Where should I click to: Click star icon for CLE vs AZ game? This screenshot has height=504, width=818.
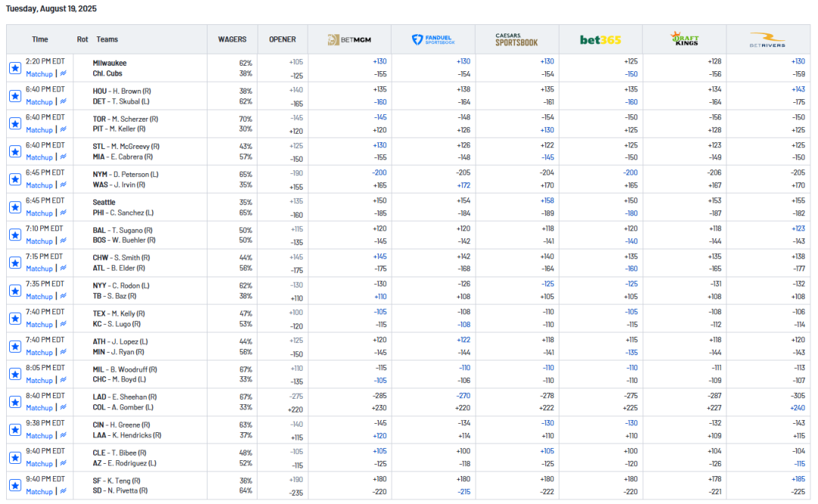[x=15, y=458]
